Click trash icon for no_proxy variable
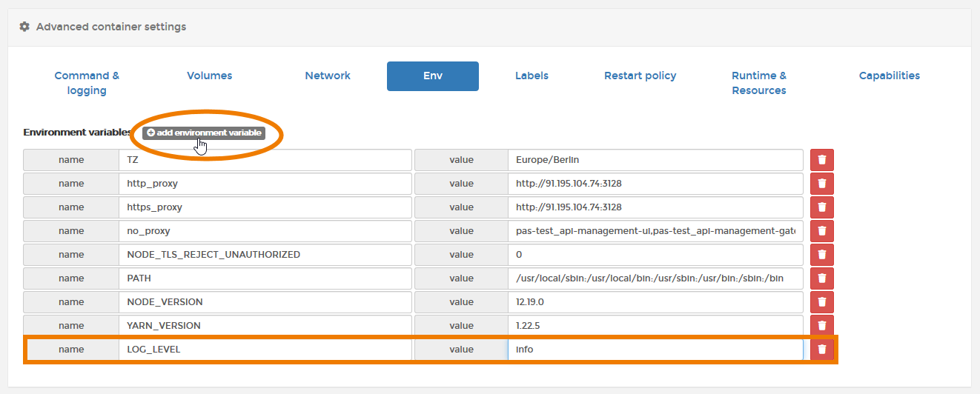Screen dimensions: 980x394 pos(822,231)
